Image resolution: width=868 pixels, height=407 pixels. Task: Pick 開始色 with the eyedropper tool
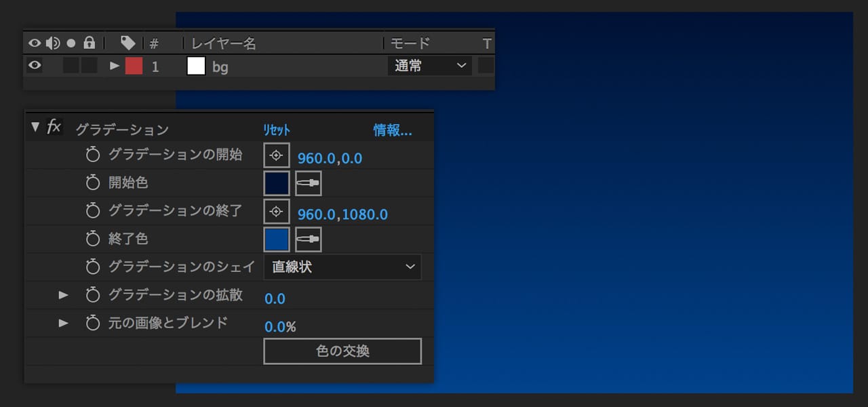(309, 183)
